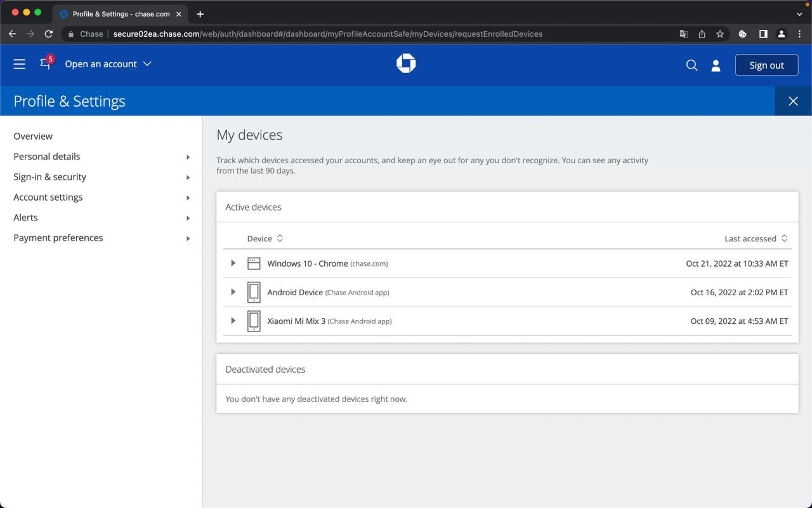Sort devices by Device column
Screen dimensions: 812x508
coord(265,239)
